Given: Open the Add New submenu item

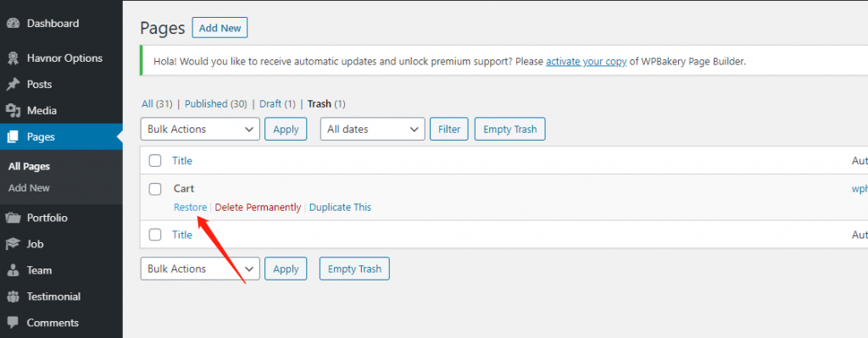Looking at the screenshot, I should pyautogui.click(x=30, y=188).
